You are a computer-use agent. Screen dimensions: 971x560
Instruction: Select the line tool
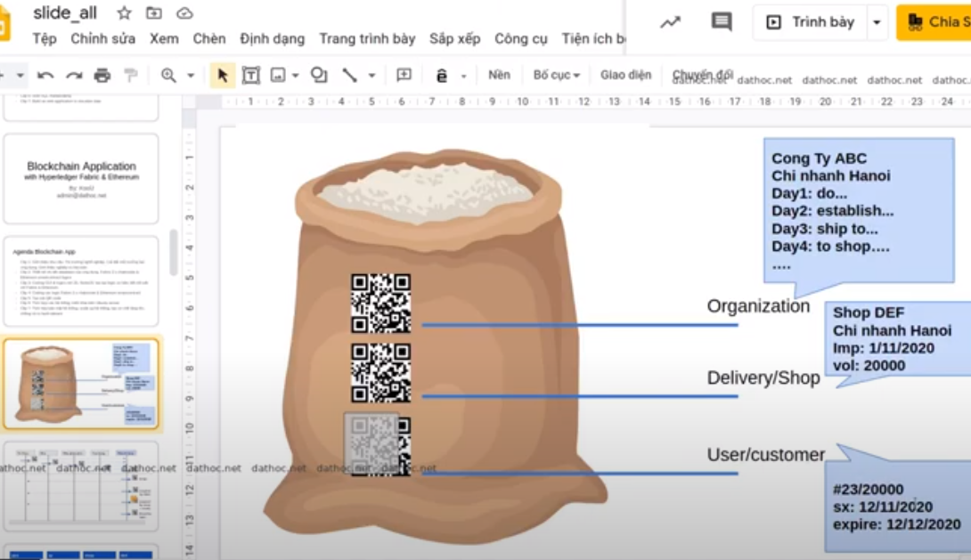pyautogui.click(x=350, y=76)
